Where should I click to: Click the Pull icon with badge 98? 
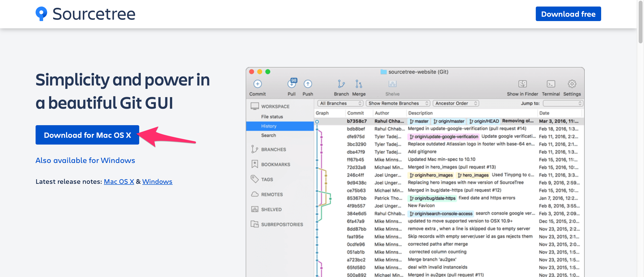pyautogui.click(x=291, y=84)
